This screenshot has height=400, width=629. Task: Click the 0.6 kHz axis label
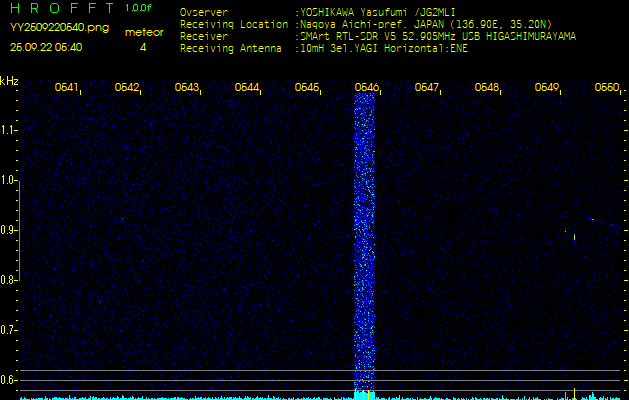pos(8,380)
